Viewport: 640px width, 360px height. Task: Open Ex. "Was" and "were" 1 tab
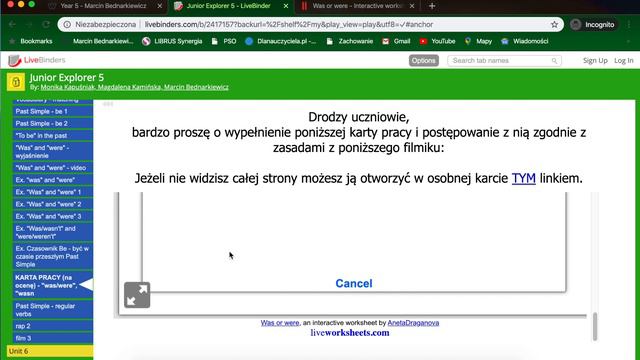pyautogui.click(x=53, y=192)
